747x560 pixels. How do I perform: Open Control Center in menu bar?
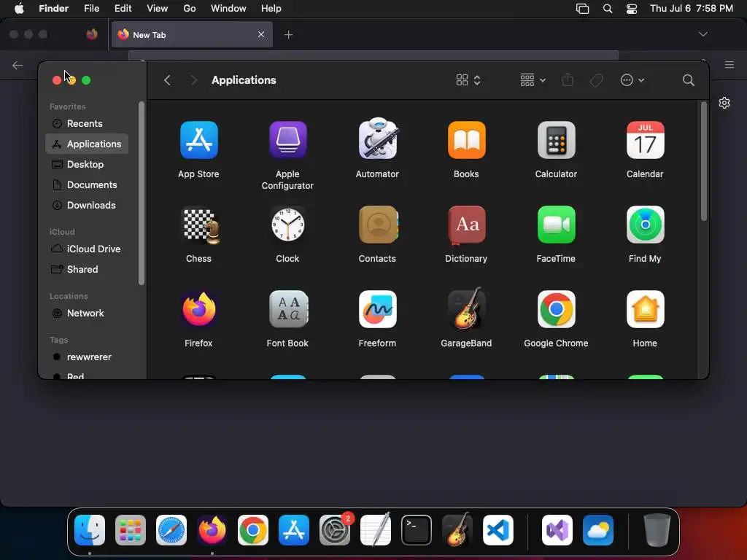[x=632, y=9]
